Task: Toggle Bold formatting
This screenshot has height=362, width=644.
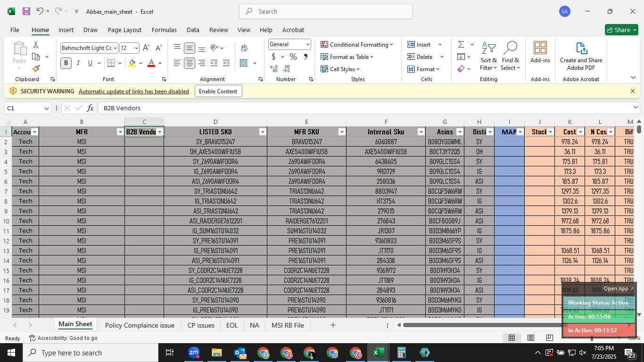Action: (66, 63)
